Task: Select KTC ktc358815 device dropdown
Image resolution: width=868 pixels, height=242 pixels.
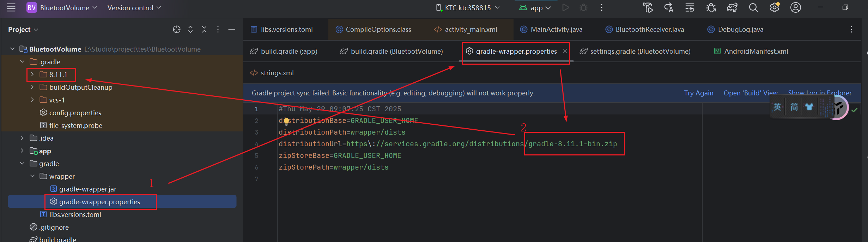Action: [468, 8]
